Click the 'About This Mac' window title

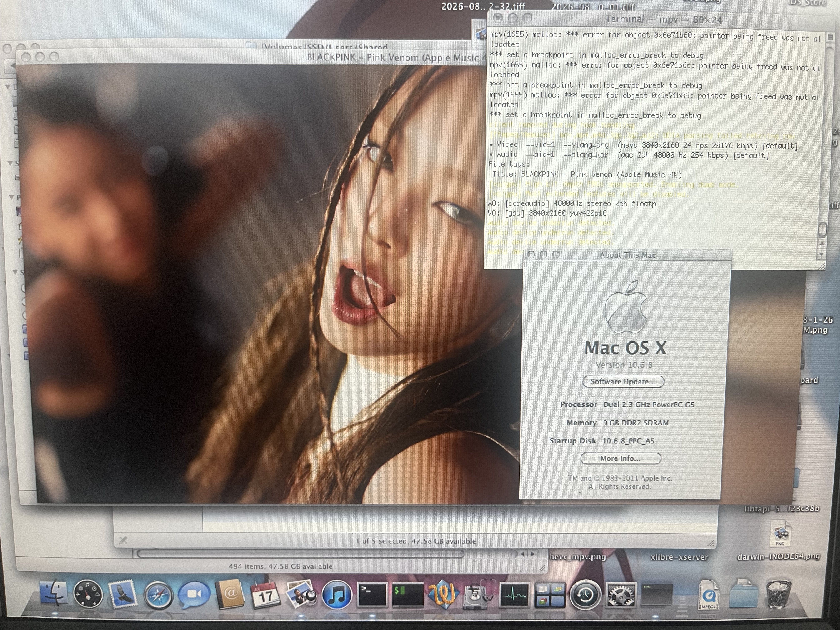(628, 255)
